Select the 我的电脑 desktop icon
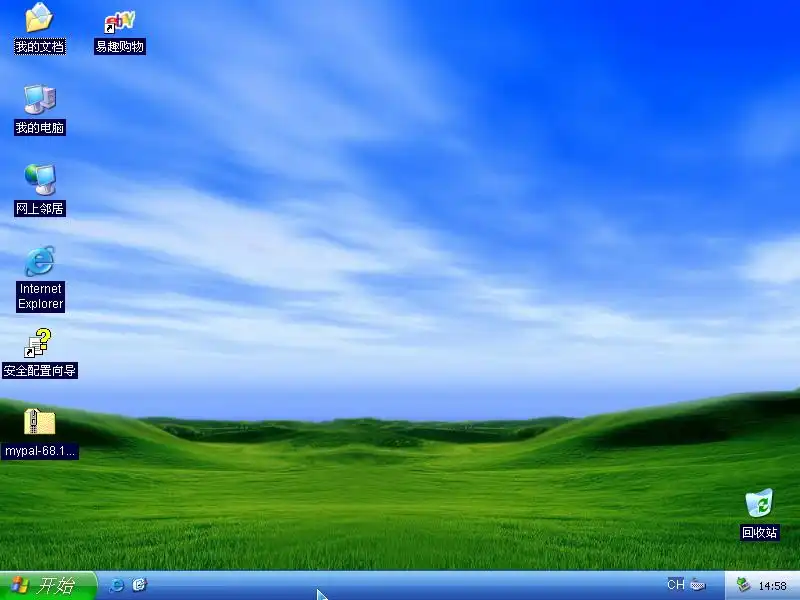This screenshot has width=800, height=600. (x=40, y=99)
